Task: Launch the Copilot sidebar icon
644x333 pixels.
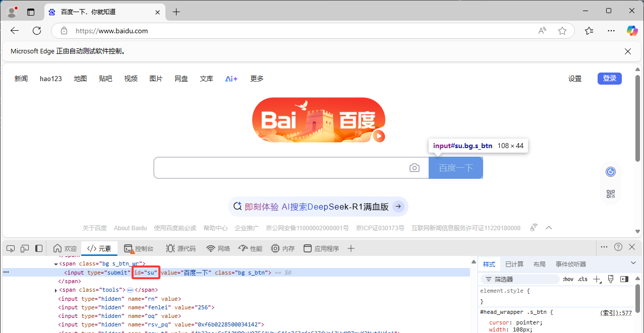Action: coord(632,31)
